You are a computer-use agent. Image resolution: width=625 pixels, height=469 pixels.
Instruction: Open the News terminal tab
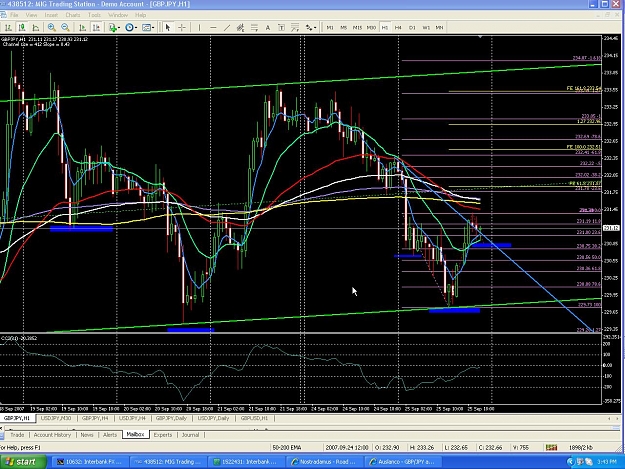87,435
